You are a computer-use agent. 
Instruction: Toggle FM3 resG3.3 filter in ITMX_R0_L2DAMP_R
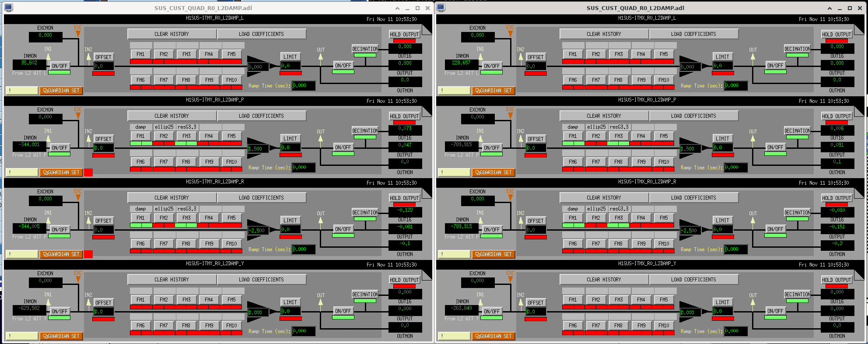tap(618, 218)
